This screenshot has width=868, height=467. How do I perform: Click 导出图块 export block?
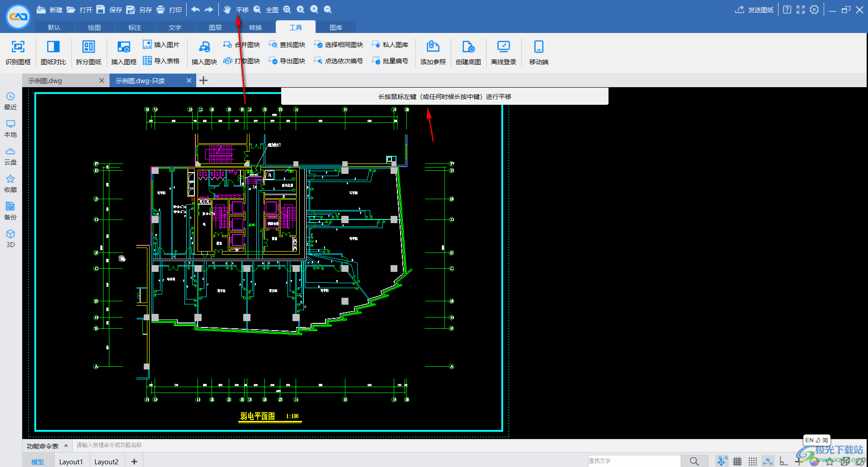(x=287, y=61)
